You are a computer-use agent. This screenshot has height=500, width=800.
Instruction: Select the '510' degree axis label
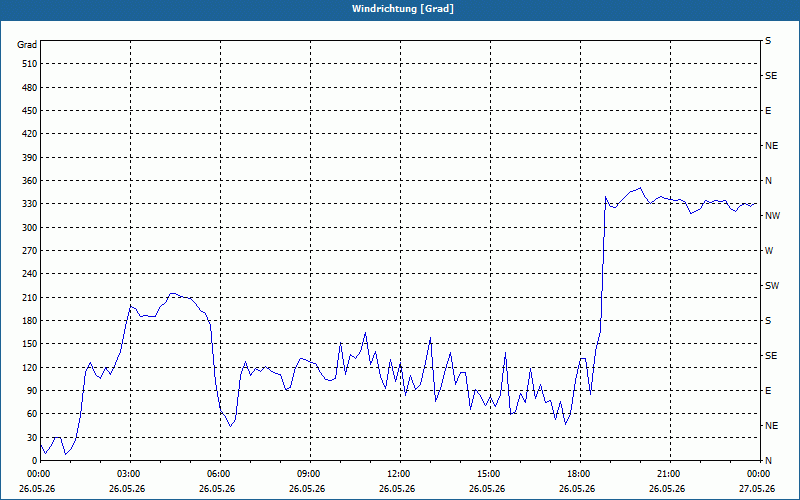(x=30, y=64)
